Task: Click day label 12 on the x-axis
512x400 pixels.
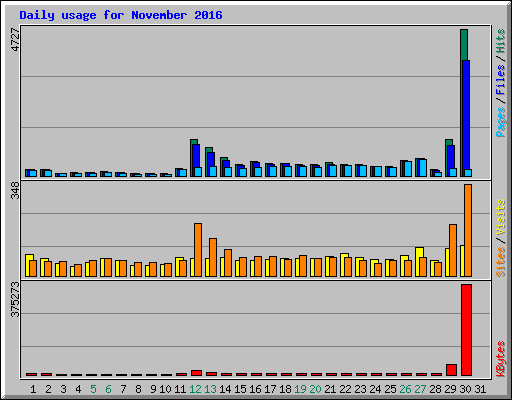Action: point(195,389)
